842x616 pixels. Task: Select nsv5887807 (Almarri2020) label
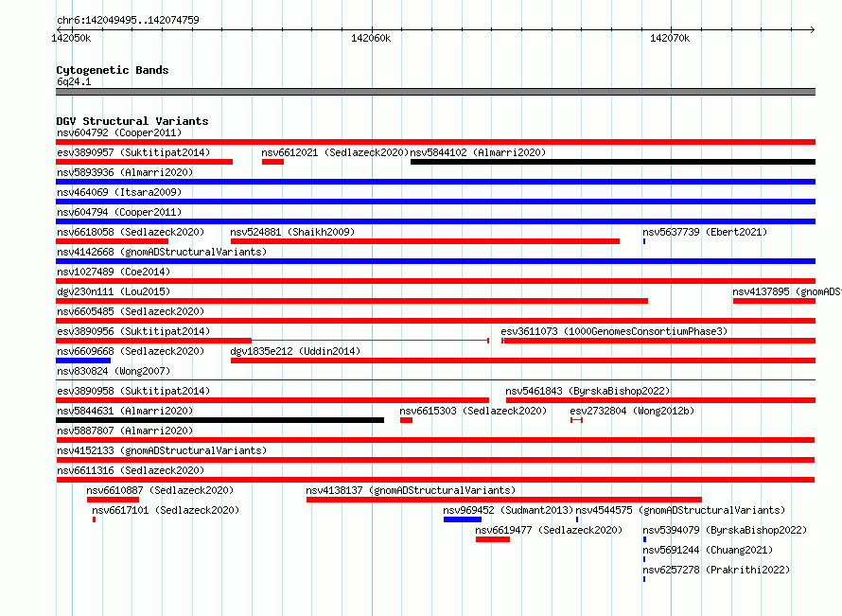tap(125, 431)
